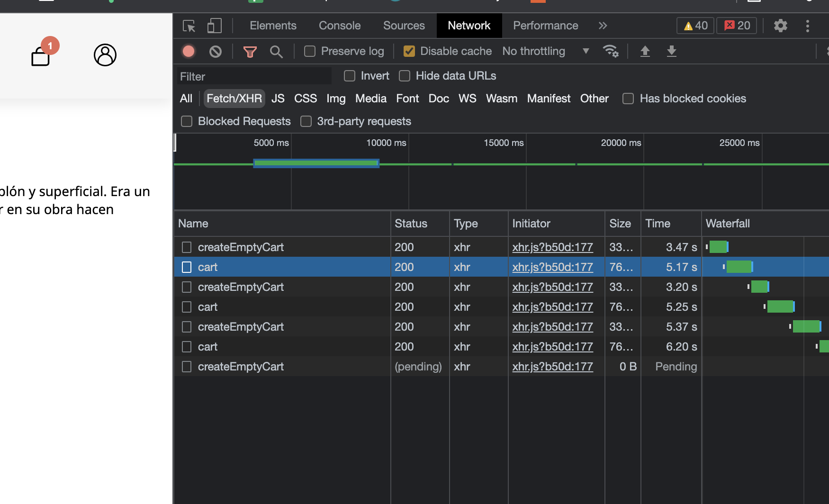Switch to the Console panel
This screenshot has height=504, width=829.
point(339,26)
